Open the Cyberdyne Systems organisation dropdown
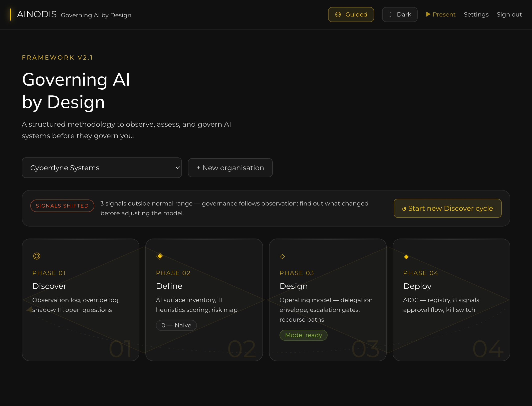This screenshot has height=406, width=532. (102, 168)
